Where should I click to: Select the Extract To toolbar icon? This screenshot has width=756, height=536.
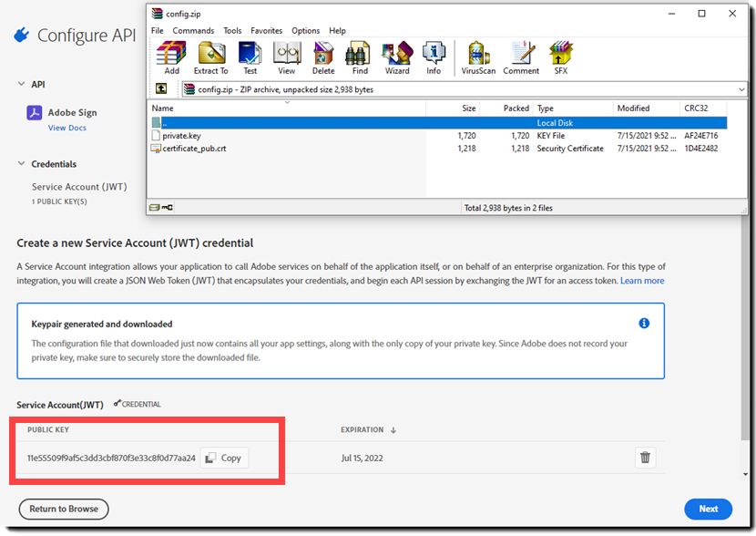pyautogui.click(x=211, y=58)
